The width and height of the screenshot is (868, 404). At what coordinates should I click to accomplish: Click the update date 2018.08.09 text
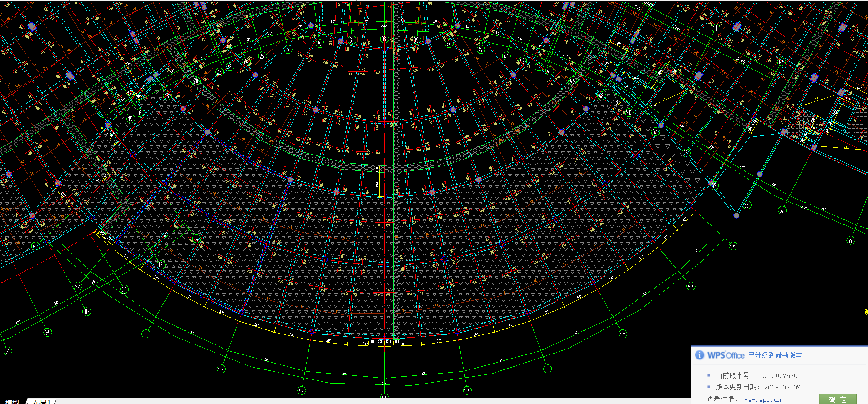(x=782, y=387)
